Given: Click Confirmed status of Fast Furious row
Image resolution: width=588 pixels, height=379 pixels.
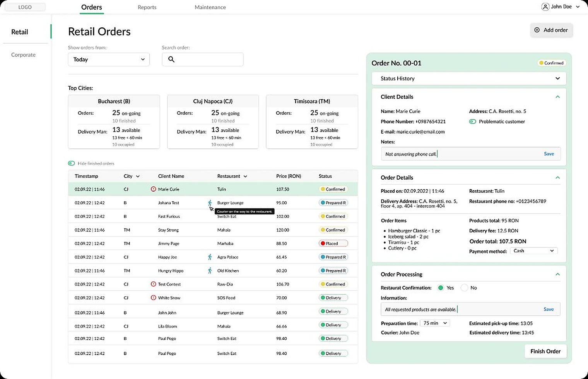Looking at the screenshot, I should [333, 216].
